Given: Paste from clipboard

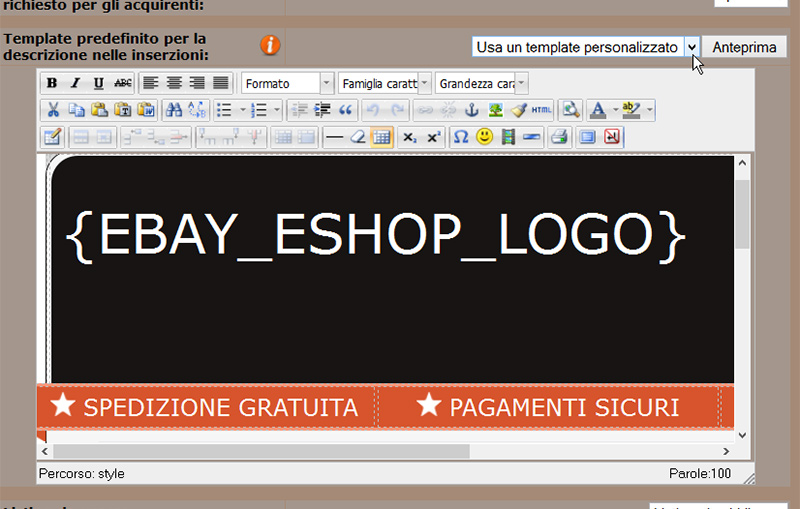Looking at the screenshot, I should coord(99,110).
